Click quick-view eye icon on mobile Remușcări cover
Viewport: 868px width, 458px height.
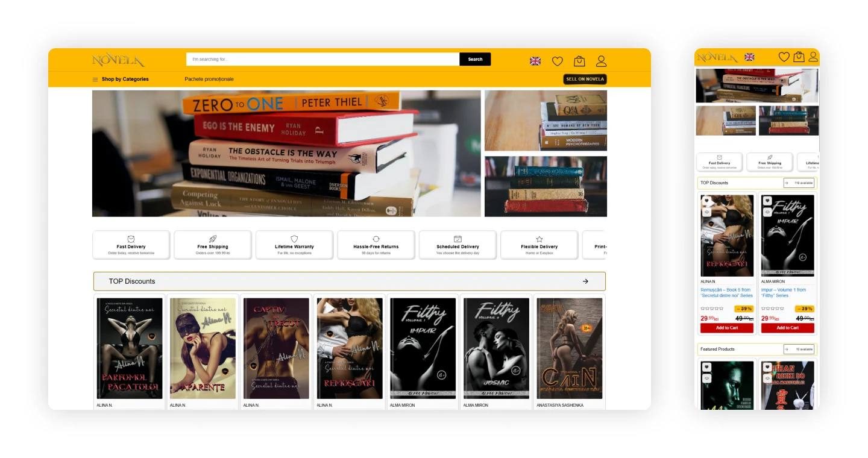coord(706,212)
